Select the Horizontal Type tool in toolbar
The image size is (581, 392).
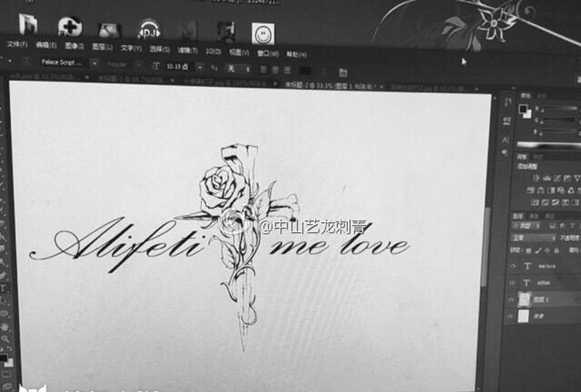[x=4, y=288]
